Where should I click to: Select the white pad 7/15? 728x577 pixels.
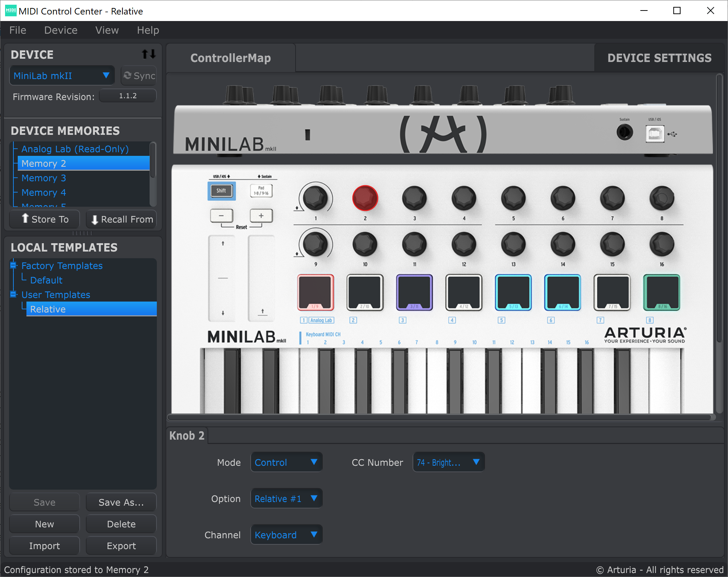coord(612,292)
